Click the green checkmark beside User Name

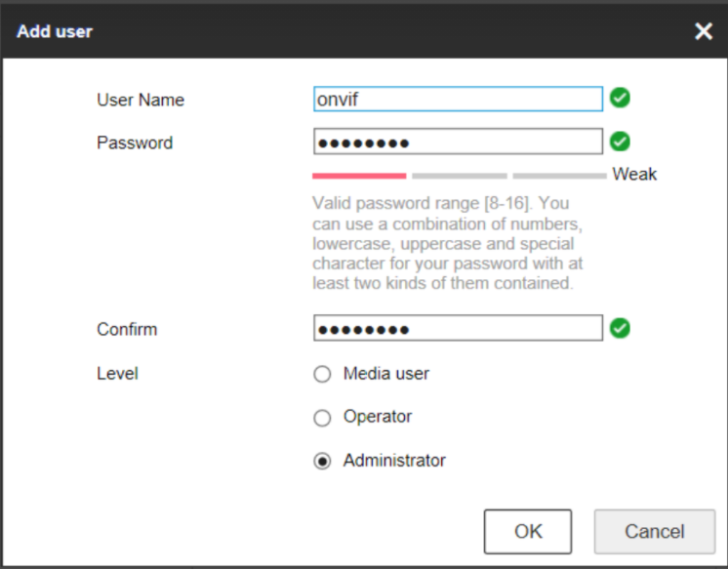point(620,99)
